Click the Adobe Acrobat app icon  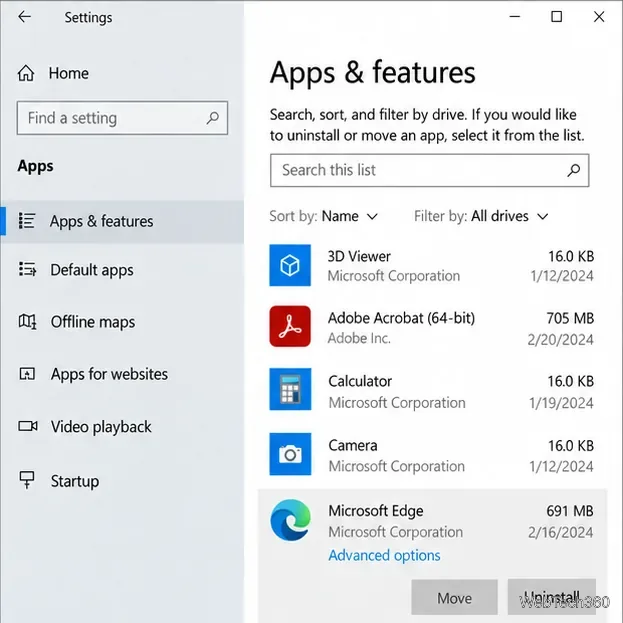(x=290, y=326)
